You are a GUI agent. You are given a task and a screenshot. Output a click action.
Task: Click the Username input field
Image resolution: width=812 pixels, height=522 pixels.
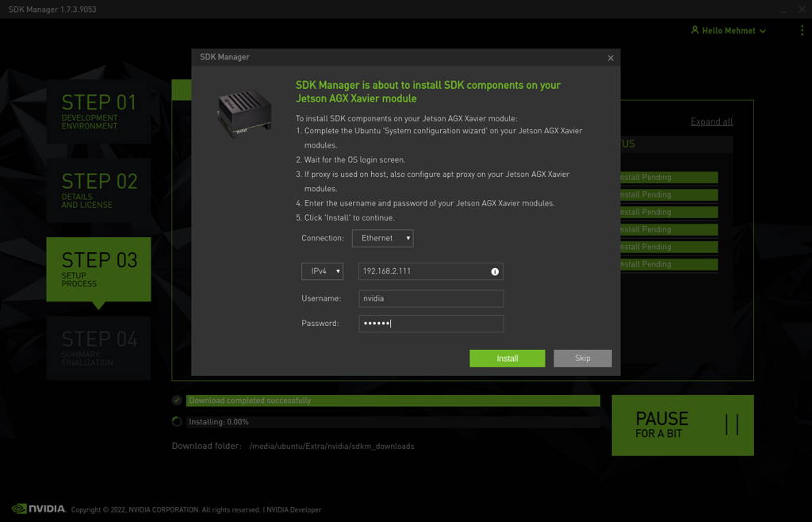pos(431,299)
